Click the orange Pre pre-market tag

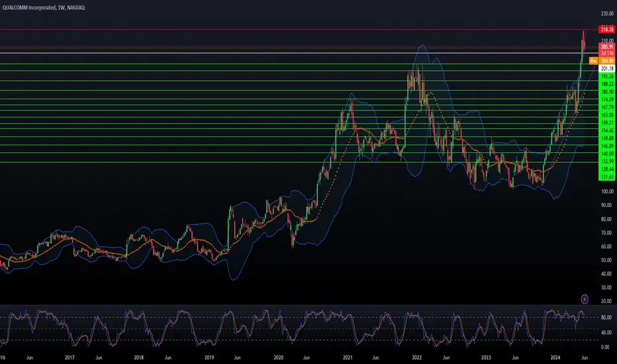(593, 61)
